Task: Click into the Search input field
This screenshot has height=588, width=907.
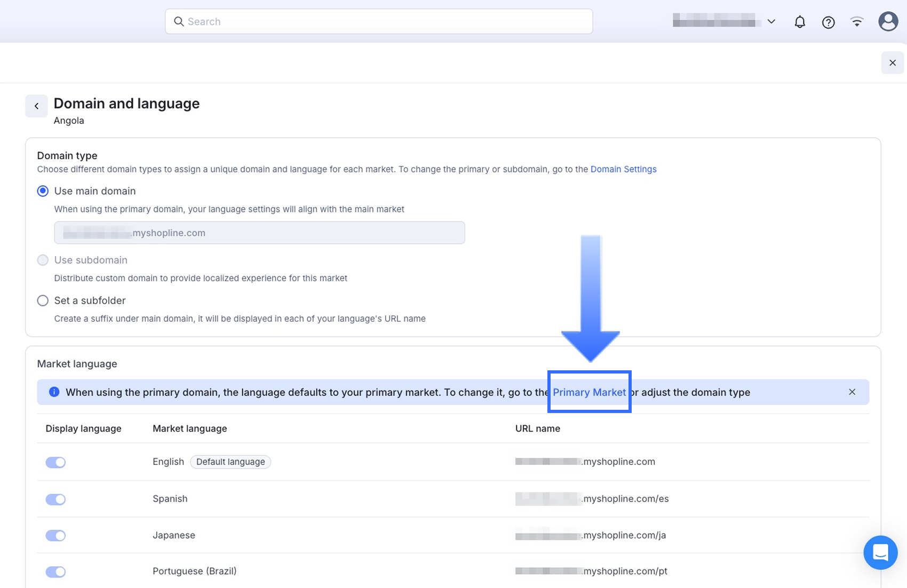Action: click(384, 22)
